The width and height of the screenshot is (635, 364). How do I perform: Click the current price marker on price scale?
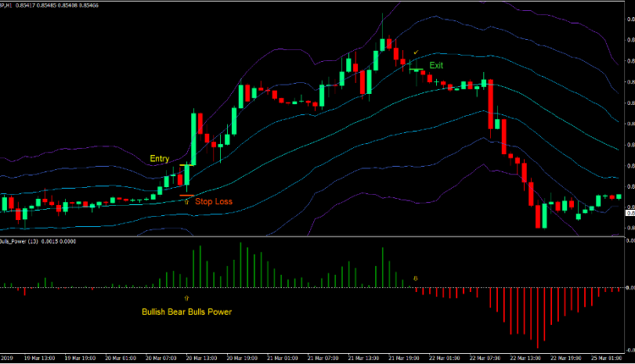(x=629, y=213)
